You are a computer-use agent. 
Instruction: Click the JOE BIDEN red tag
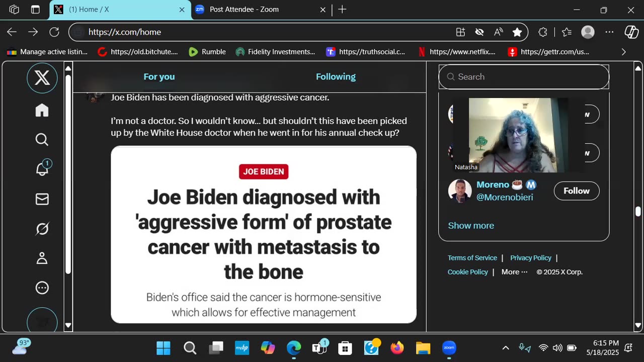click(264, 171)
